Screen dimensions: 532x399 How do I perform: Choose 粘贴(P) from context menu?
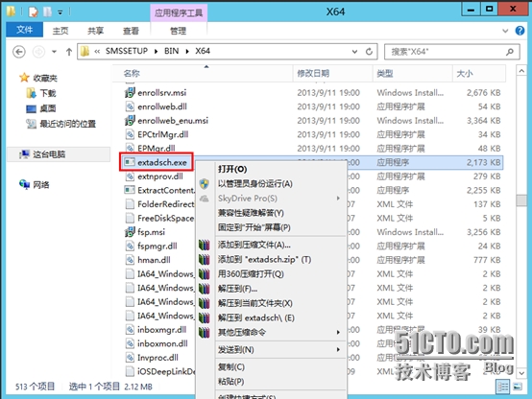tap(271, 382)
